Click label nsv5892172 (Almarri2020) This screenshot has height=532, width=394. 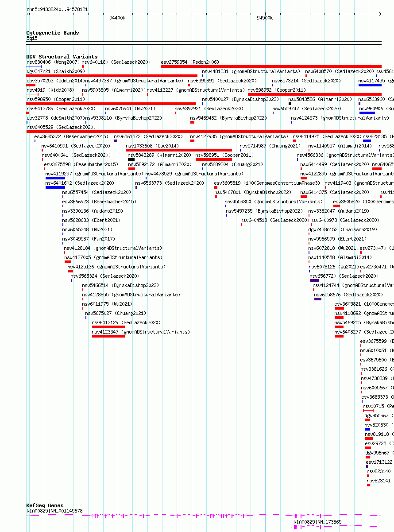pyautogui.click(x=160, y=164)
